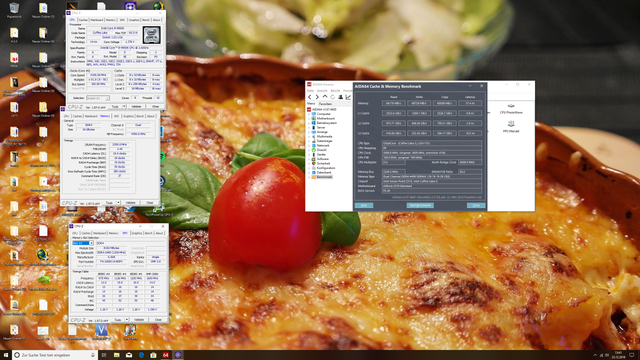Open the Mail app from the taskbar

tap(129, 355)
